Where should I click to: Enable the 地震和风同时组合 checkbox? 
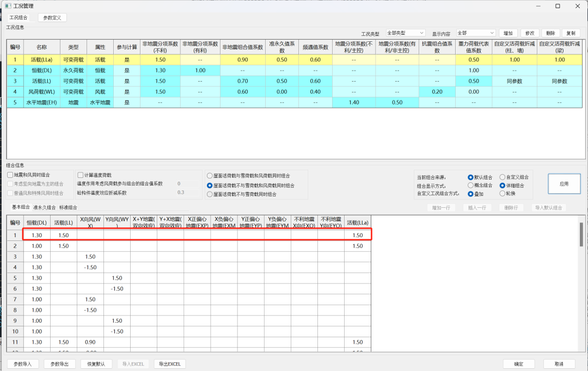tap(9, 174)
